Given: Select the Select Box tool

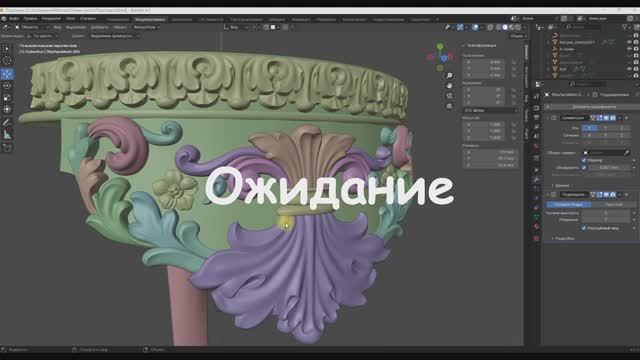Looking at the screenshot, I should tap(7, 49).
